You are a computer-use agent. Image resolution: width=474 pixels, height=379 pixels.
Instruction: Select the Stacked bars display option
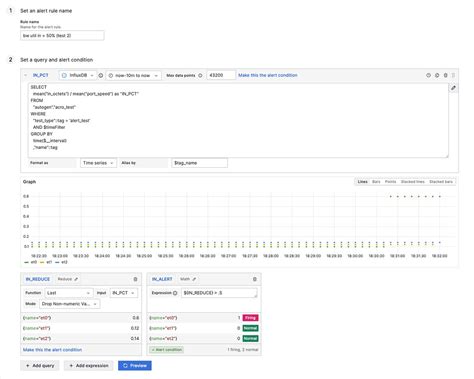point(441,182)
